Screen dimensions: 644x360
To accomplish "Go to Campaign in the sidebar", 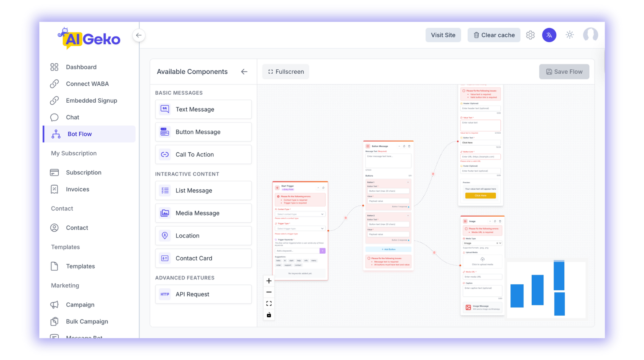I will point(80,304).
